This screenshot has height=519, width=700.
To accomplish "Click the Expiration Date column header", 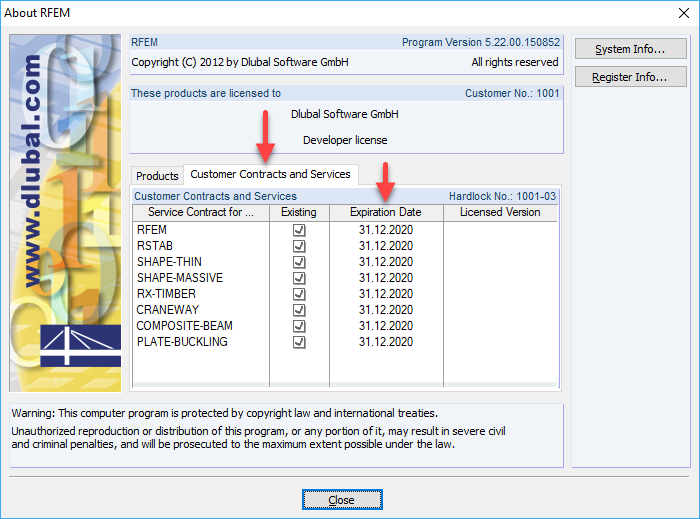I will pyautogui.click(x=386, y=212).
